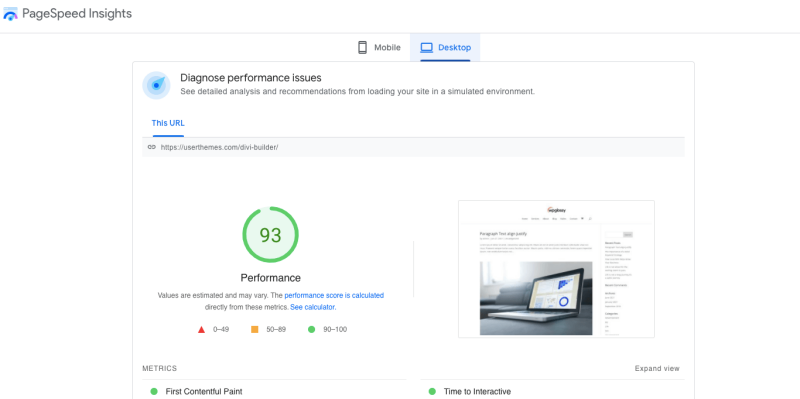The image size is (800, 399).
Task: Click the Diagnose performance issues heading
Action: [251, 78]
